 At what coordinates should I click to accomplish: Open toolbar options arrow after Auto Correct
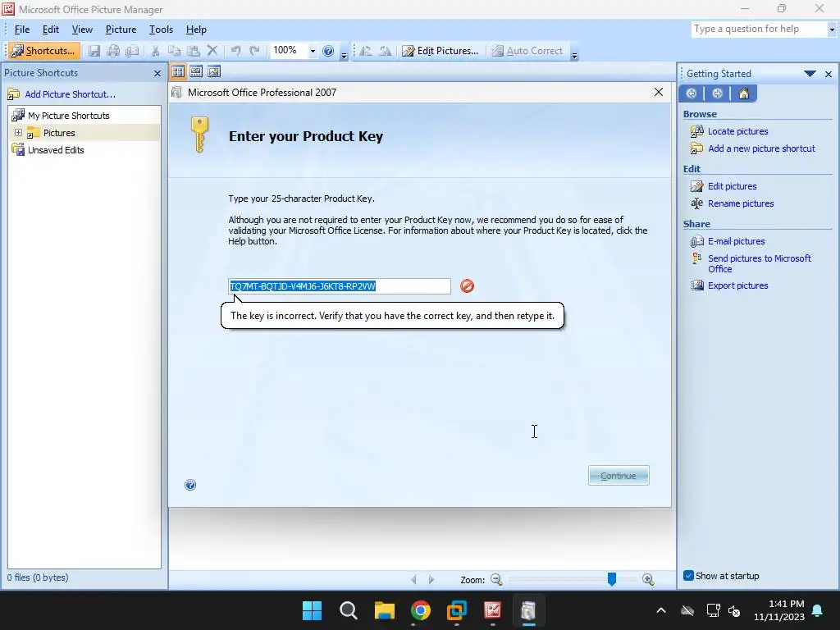574,54
